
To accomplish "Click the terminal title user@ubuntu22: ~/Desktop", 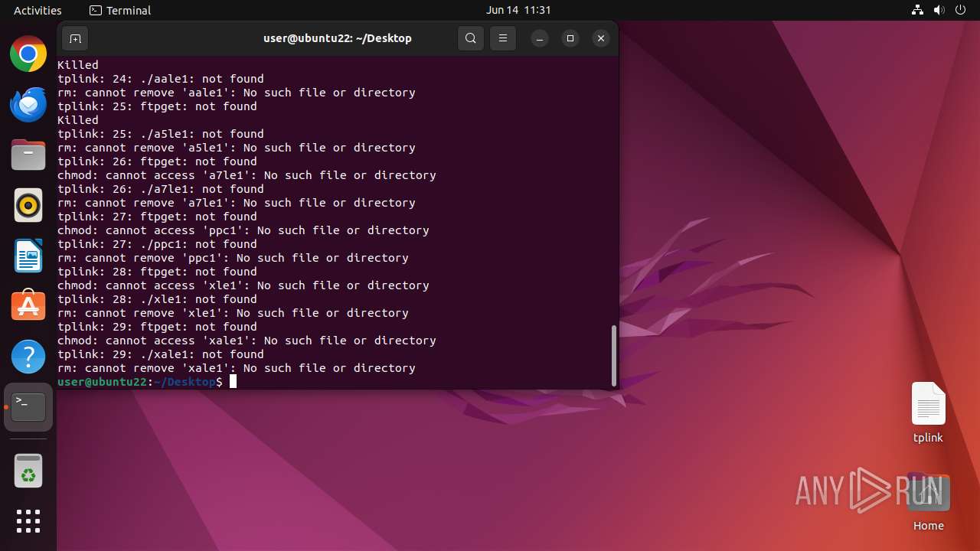I will 338,38.
